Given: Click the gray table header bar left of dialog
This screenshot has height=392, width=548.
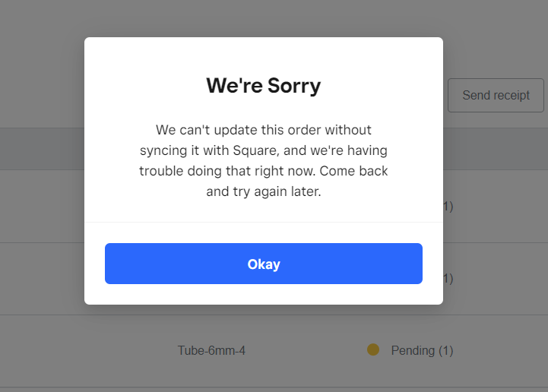Looking at the screenshot, I should click(x=42, y=148).
